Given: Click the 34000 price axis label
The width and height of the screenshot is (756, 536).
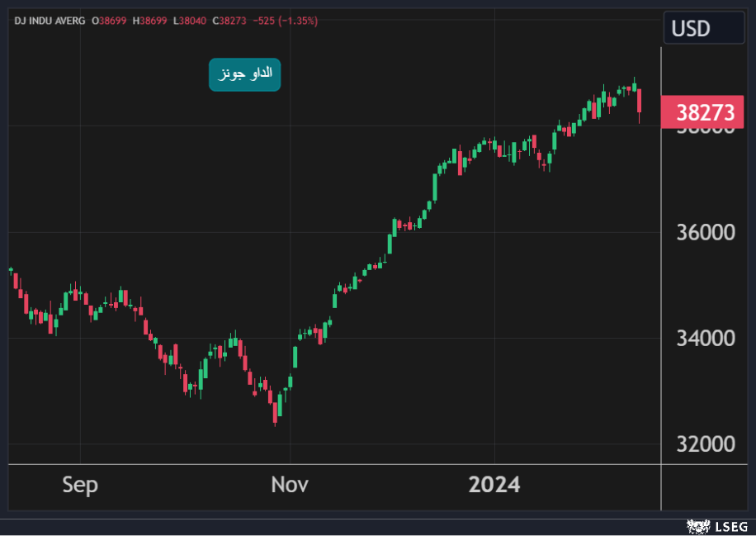Looking at the screenshot, I should (x=706, y=338).
